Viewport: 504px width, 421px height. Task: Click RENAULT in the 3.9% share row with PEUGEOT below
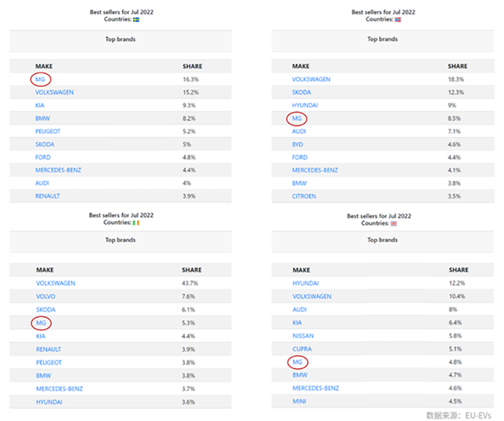click(48, 348)
